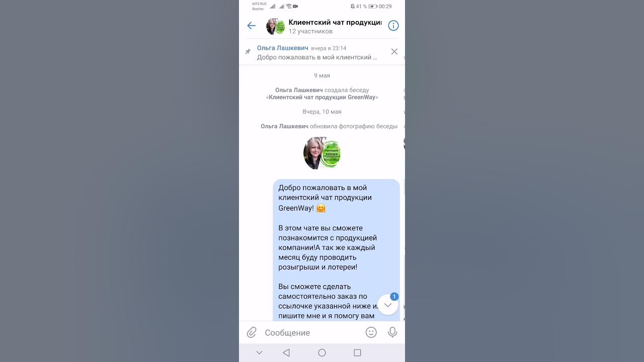Tap Android home circle button
644x362 pixels.
[322, 353]
